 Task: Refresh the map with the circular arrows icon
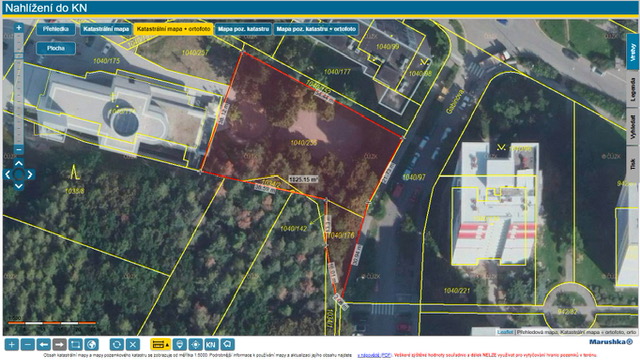[117, 344]
